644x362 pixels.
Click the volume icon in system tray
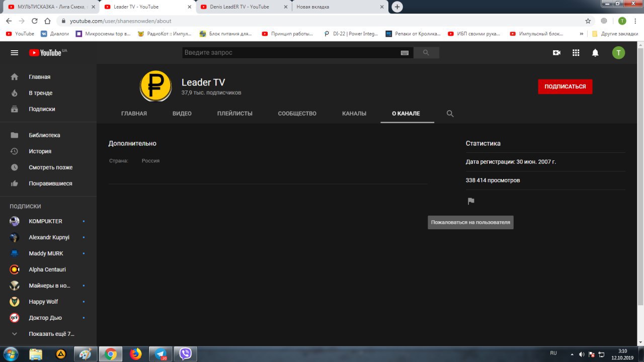582,354
